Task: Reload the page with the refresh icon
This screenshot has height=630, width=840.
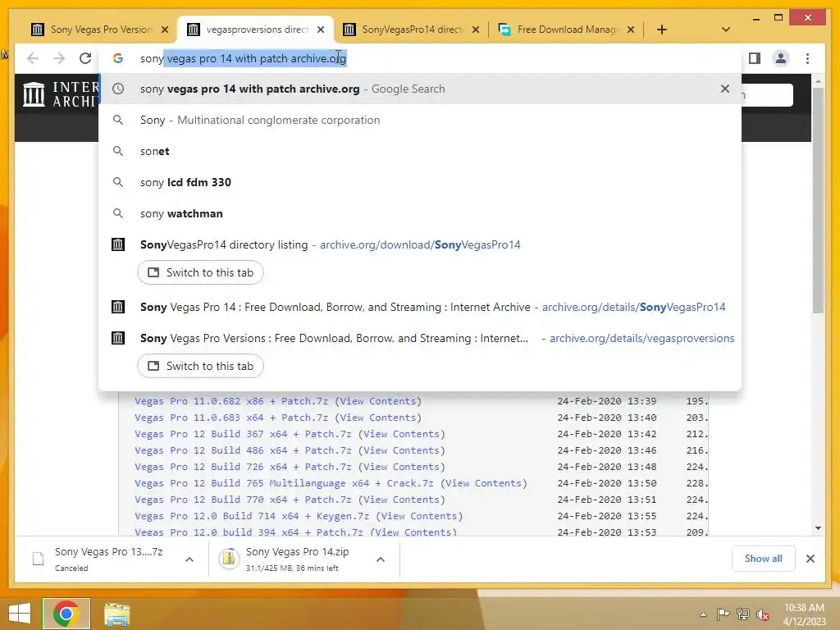Action: [85, 58]
